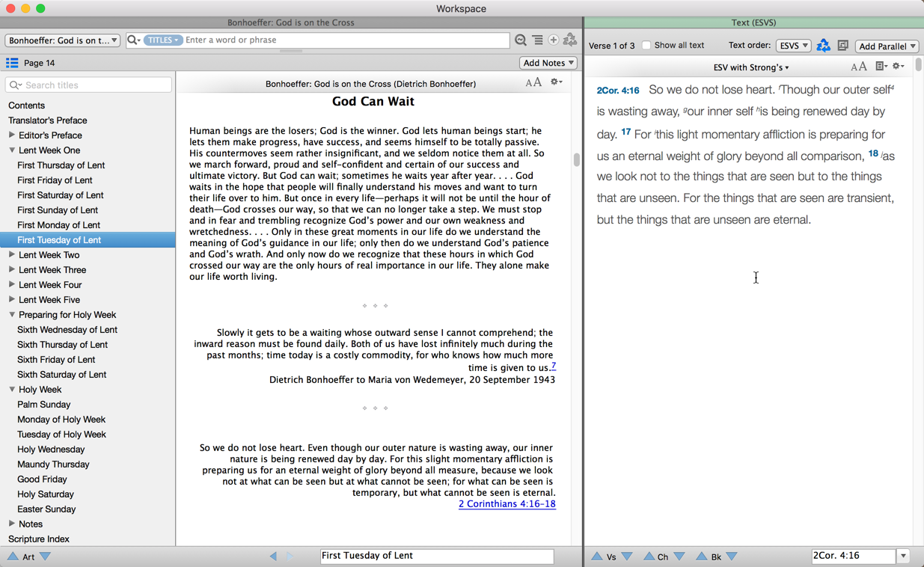Click the gray recycle-arrows icon in the tool pane
This screenshot has height=567, width=924.
coord(570,40)
